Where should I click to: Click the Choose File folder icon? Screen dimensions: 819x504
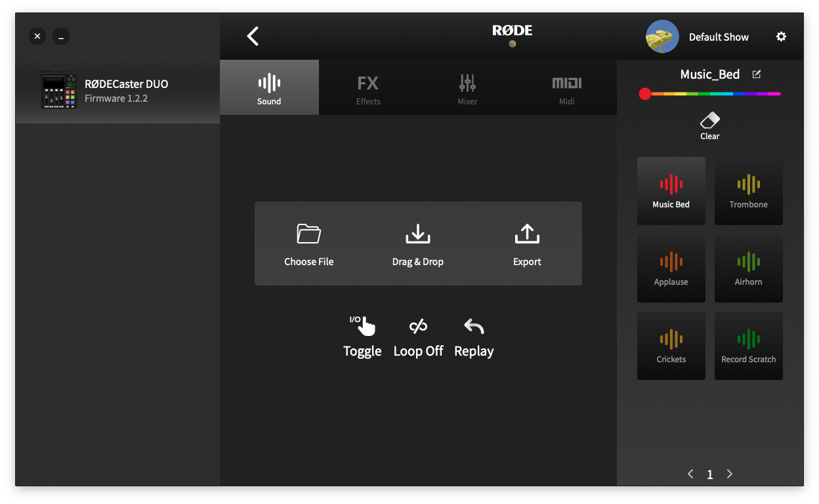(308, 234)
